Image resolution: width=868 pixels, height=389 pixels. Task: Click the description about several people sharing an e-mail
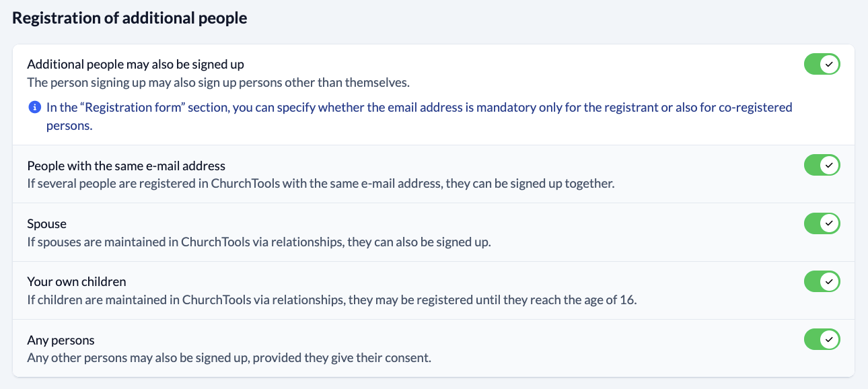tap(320, 183)
